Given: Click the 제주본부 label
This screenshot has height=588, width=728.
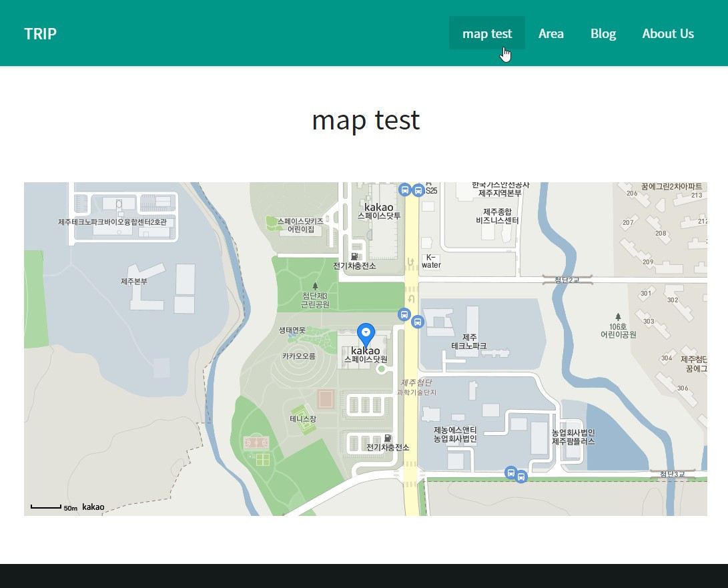Looking at the screenshot, I should pyautogui.click(x=134, y=282).
